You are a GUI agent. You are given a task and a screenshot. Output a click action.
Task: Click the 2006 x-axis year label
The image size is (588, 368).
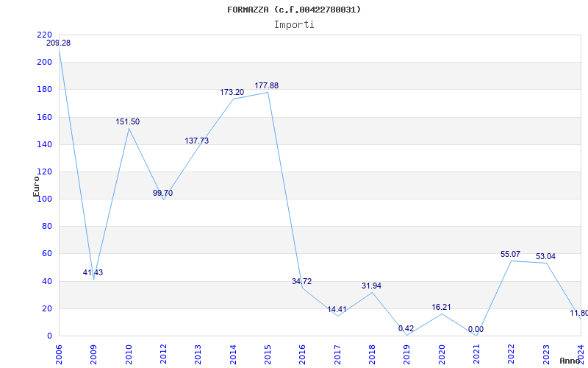coord(59,354)
